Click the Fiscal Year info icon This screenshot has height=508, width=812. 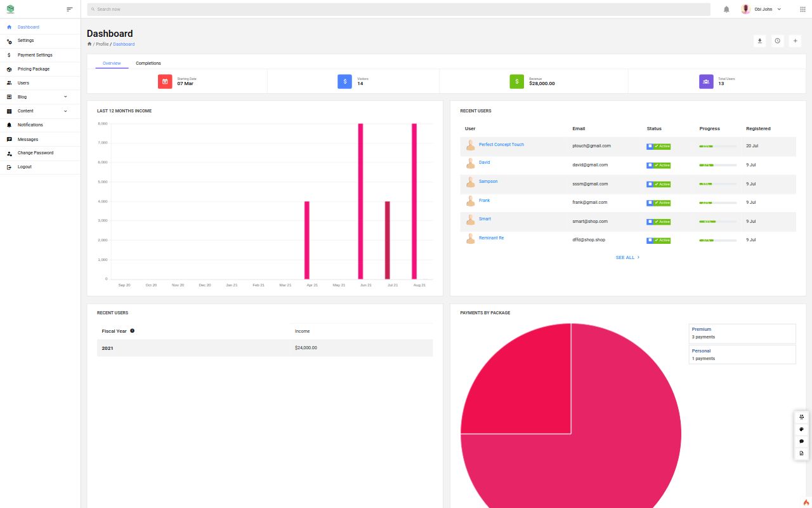(x=132, y=331)
